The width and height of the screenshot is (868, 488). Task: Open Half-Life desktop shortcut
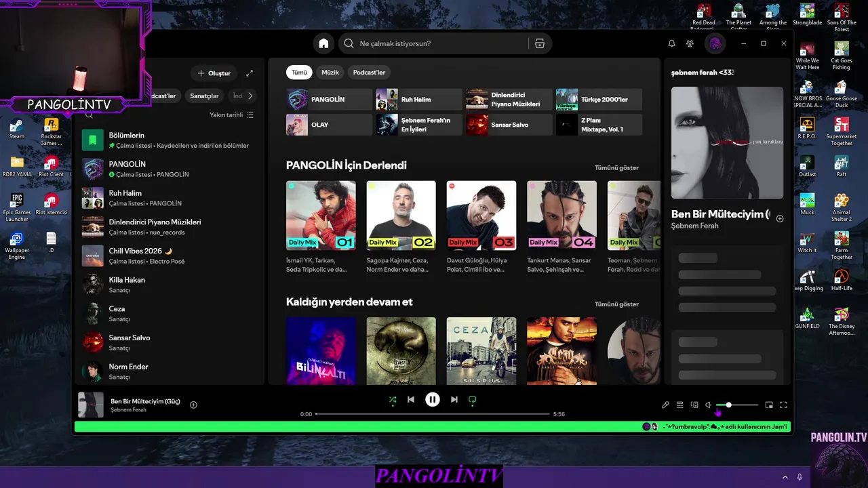(x=842, y=279)
